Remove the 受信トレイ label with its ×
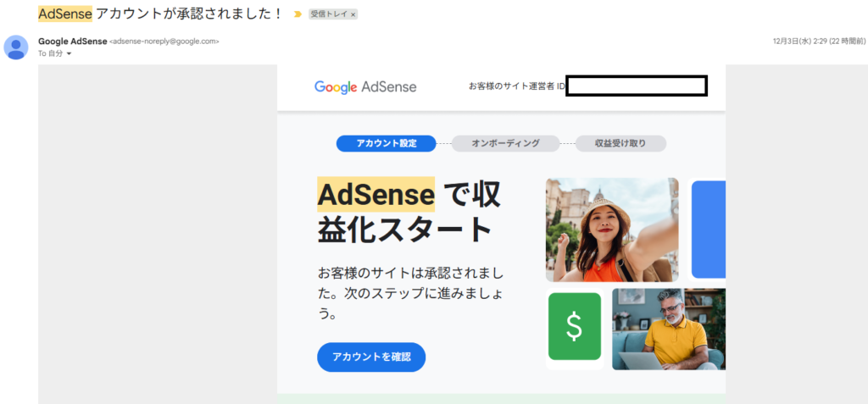Viewport: 868px width, 404px height. click(353, 15)
